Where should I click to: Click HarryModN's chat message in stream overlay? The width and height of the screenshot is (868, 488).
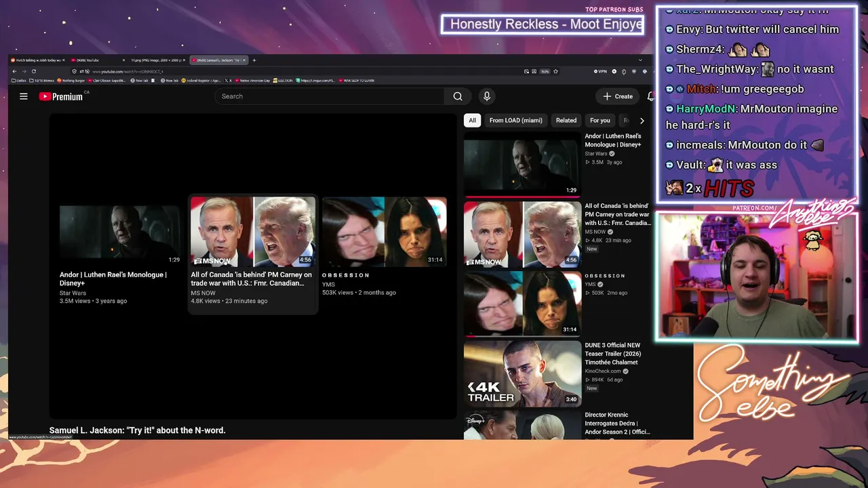coord(752,117)
